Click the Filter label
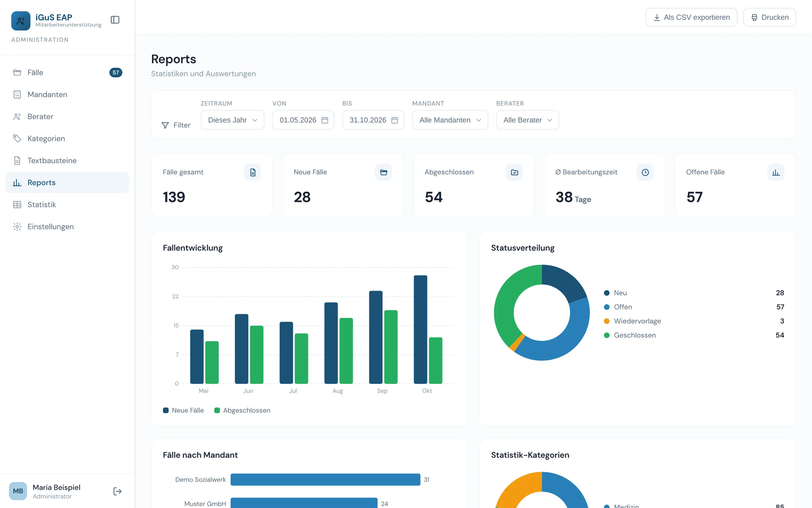 (x=182, y=125)
